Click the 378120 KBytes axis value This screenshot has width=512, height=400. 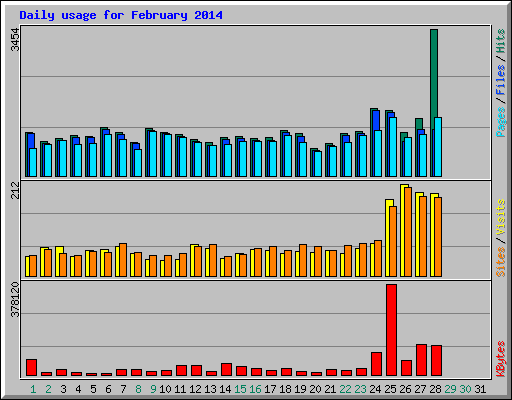(x=15, y=300)
